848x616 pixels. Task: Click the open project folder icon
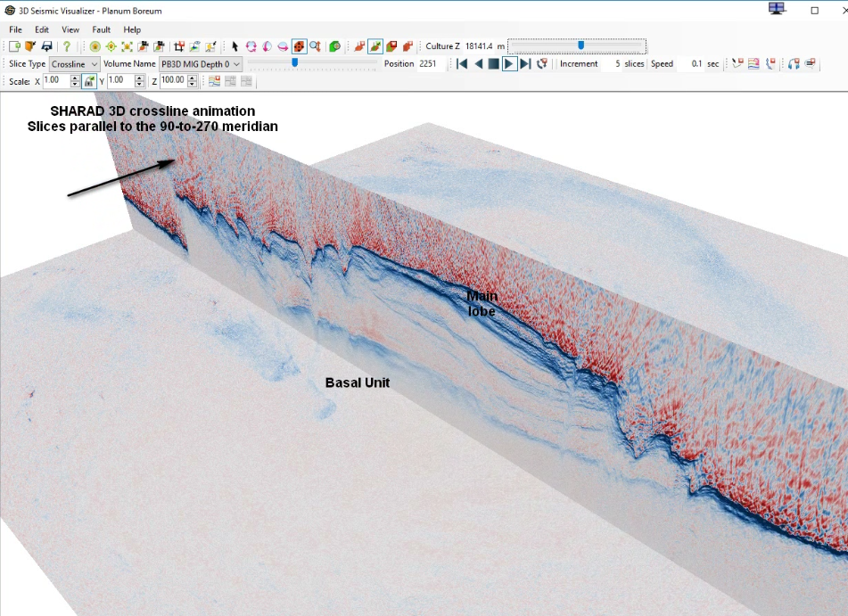point(30,46)
